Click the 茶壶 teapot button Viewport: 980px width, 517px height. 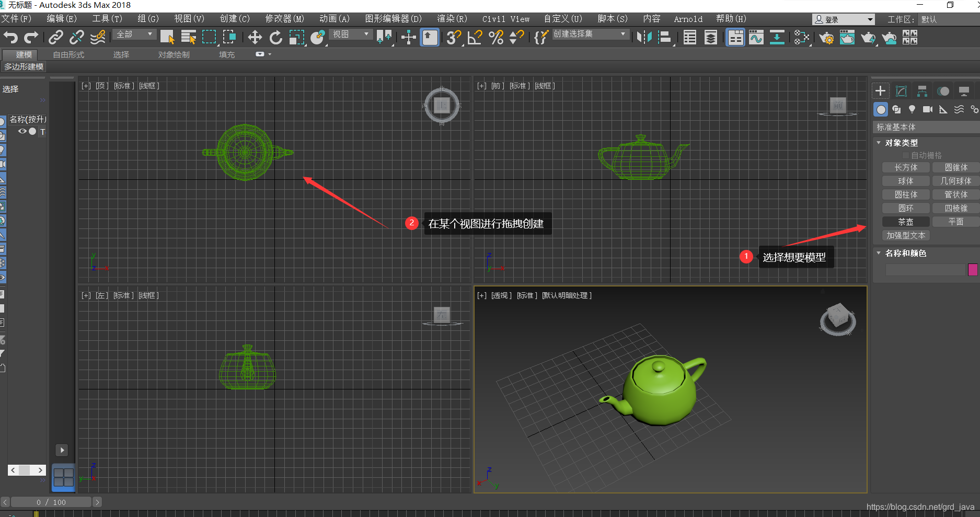[x=906, y=222]
